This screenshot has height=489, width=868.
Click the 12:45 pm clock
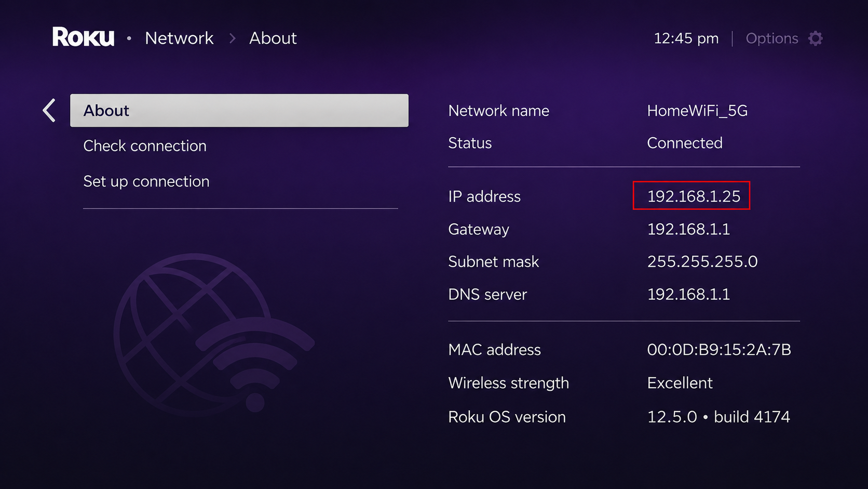point(686,38)
